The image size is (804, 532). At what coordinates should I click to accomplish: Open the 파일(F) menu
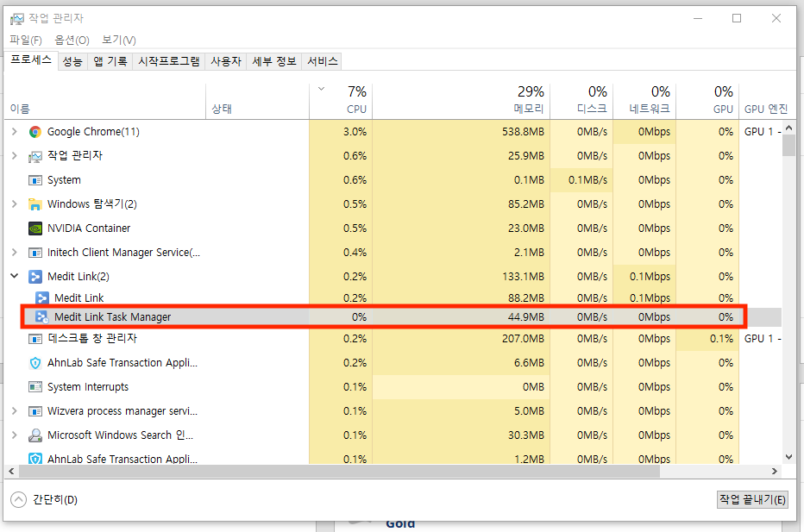click(x=26, y=40)
